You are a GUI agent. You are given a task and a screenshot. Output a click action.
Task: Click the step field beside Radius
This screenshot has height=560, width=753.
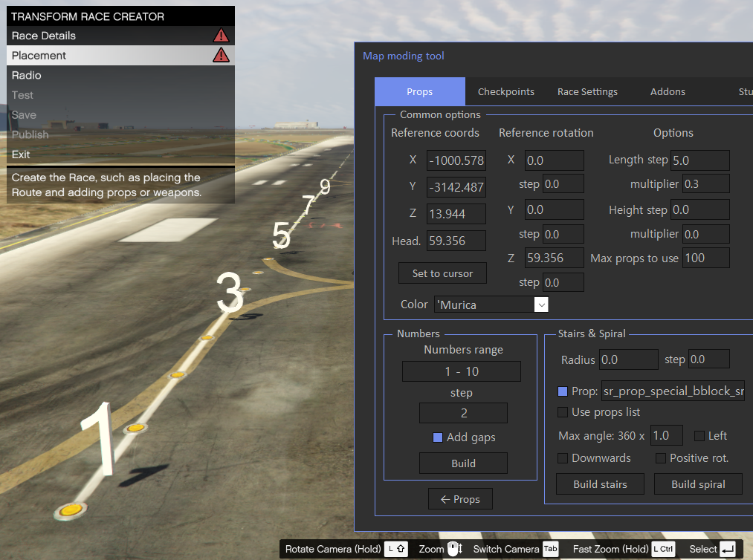coord(709,359)
